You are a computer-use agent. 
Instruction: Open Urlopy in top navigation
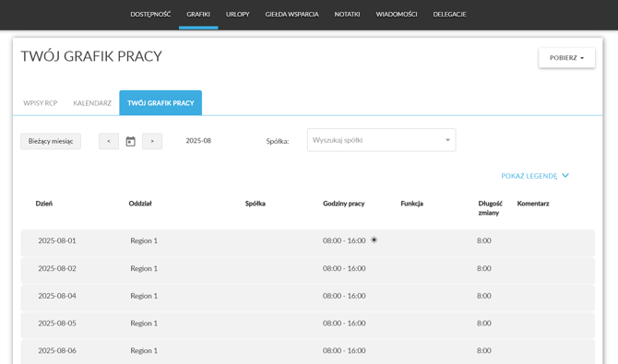tap(238, 15)
